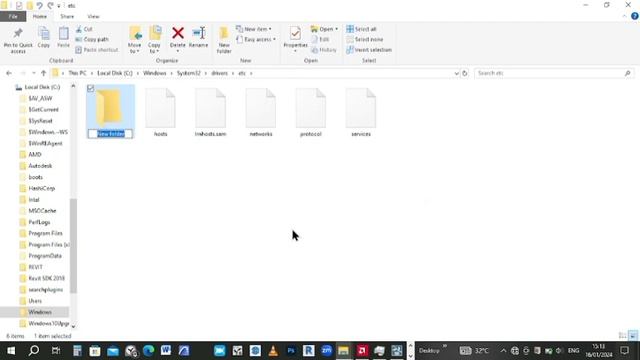640x360 pixels.
Task: Open Photoshop from the taskbar
Action: click(291, 351)
